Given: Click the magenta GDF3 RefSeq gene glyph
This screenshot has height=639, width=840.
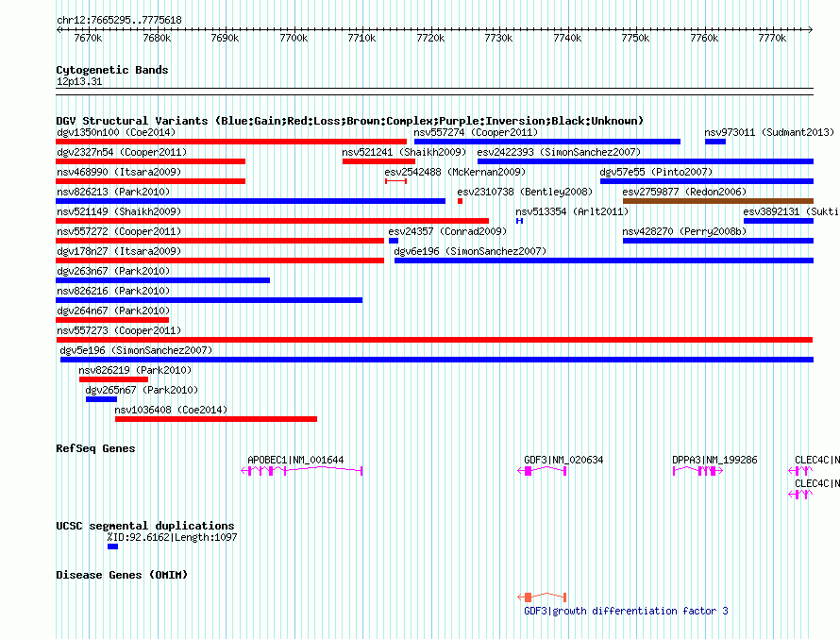Looking at the screenshot, I should [x=542, y=471].
